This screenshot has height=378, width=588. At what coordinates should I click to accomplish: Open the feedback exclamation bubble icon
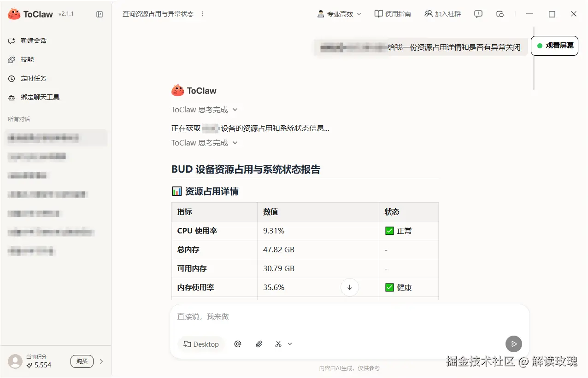(x=478, y=14)
